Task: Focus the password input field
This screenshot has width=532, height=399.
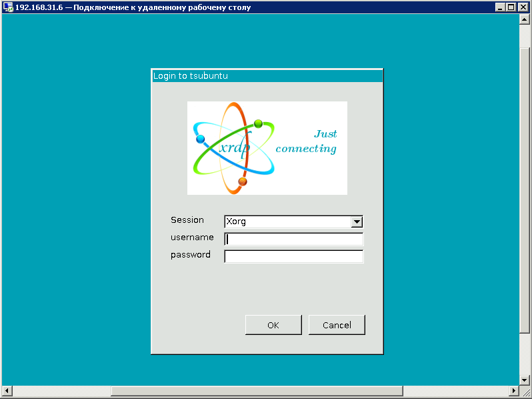Action: coord(294,256)
